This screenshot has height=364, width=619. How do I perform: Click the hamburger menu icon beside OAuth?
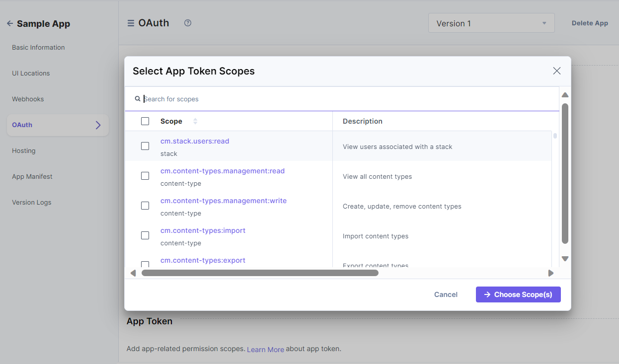tap(131, 23)
